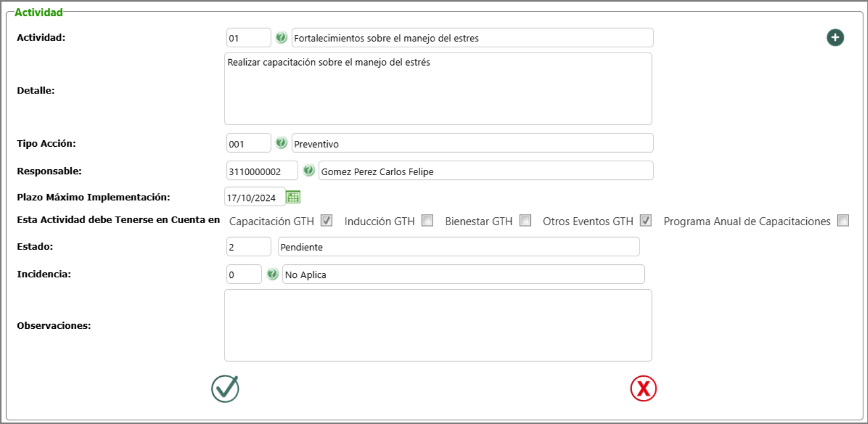
Task: Click the Incidencia code field containing 0
Action: pos(244,274)
